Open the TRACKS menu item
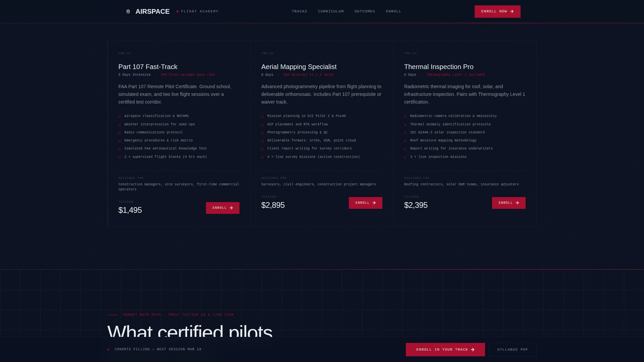The image size is (644, 362). (x=300, y=11)
